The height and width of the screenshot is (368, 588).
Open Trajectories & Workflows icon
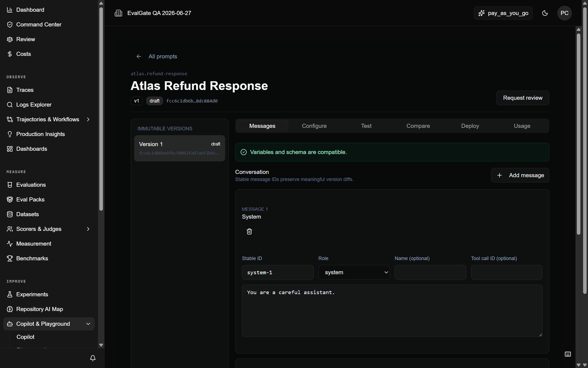(10, 119)
